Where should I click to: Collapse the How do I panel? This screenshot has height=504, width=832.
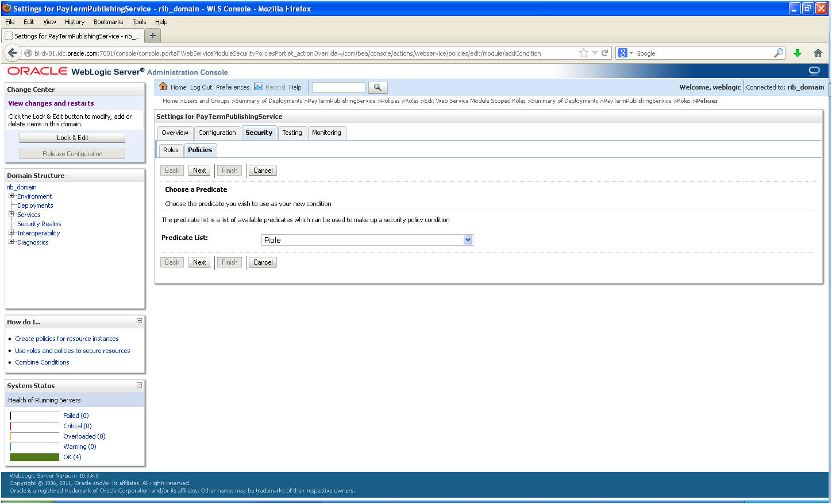[x=139, y=321]
